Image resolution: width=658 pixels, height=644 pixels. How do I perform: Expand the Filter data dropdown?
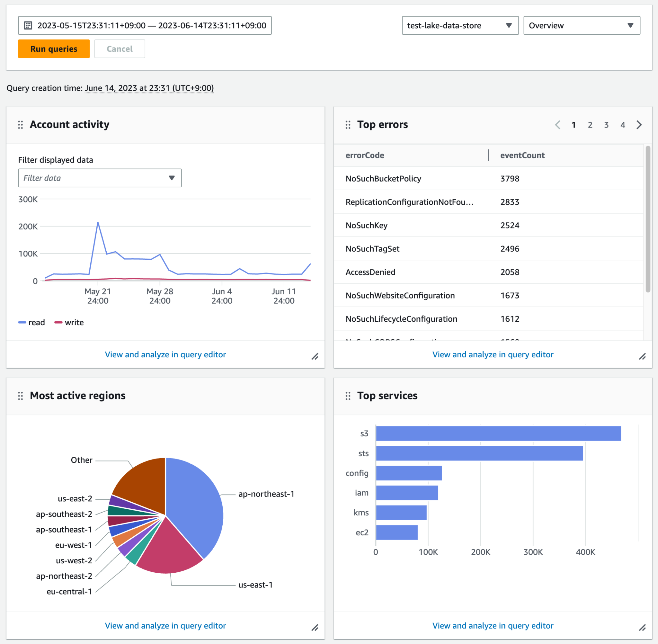tap(100, 178)
